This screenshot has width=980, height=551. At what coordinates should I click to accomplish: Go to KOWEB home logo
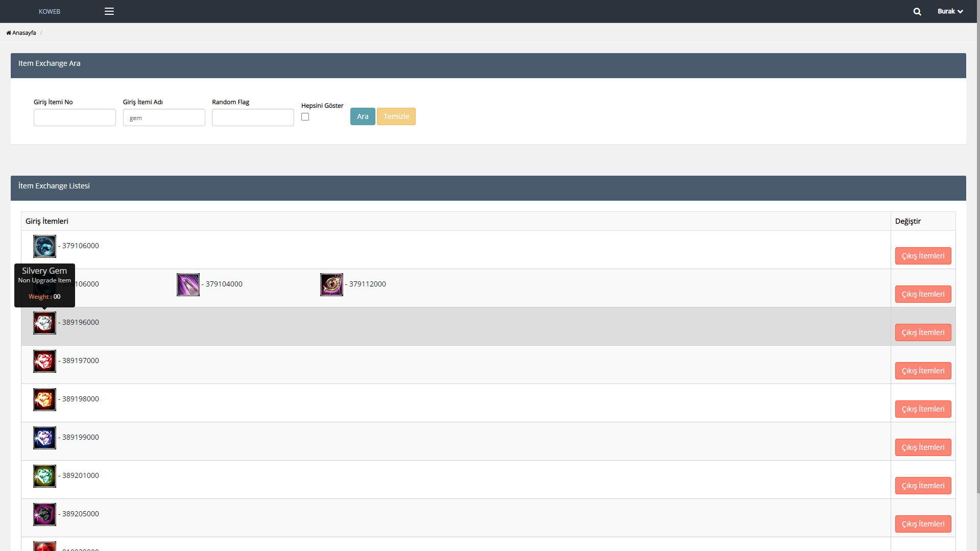(50, 11)
